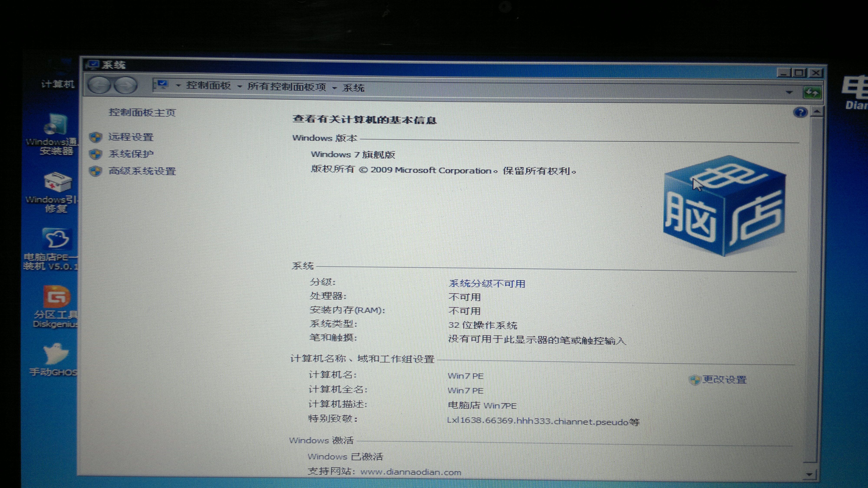Click the Back navigation arrow button
The width and height of the screenshot is (868, 488).
pyautogui.click(x=99, y=85)
